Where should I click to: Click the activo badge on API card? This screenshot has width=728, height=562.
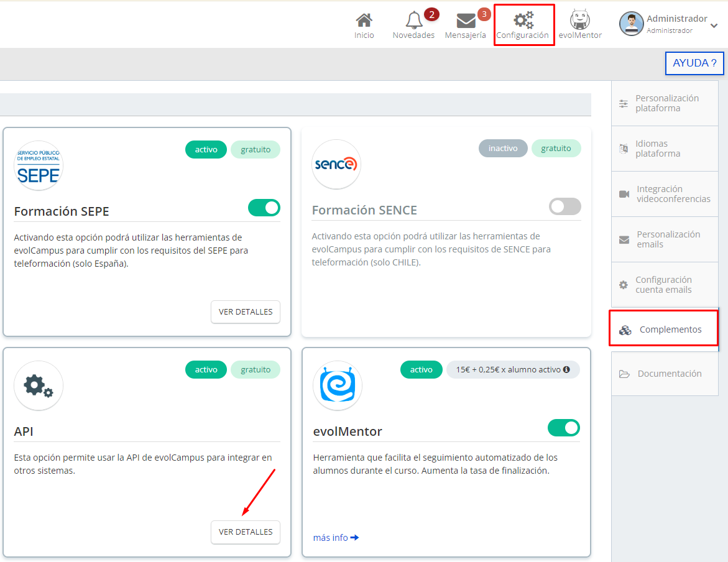click(206, 370)
